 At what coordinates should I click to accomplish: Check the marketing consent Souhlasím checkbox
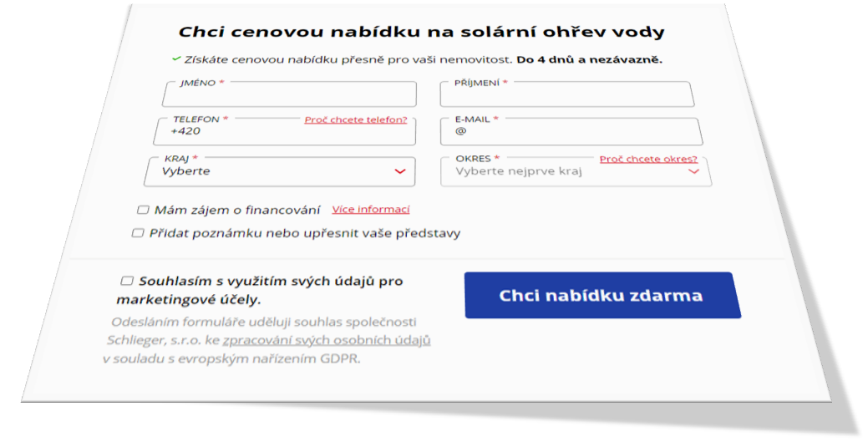126,281
